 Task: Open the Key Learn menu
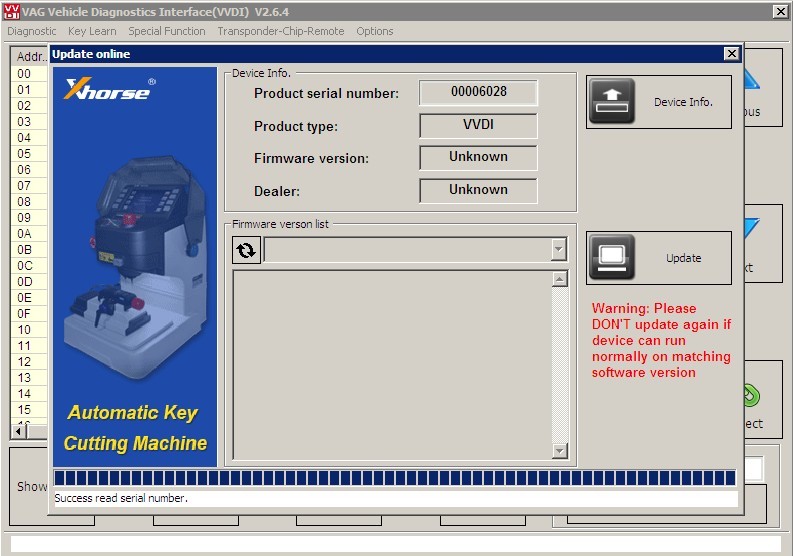92,31
